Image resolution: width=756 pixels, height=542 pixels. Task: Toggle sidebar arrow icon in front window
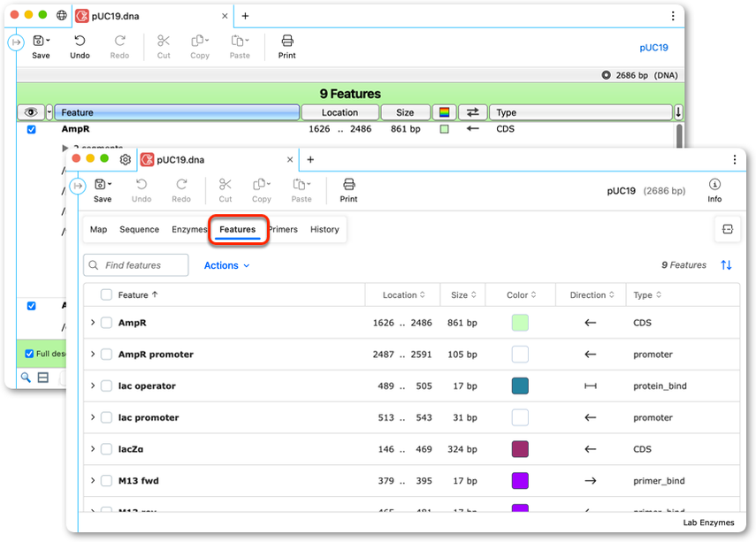tap(78, 186)
